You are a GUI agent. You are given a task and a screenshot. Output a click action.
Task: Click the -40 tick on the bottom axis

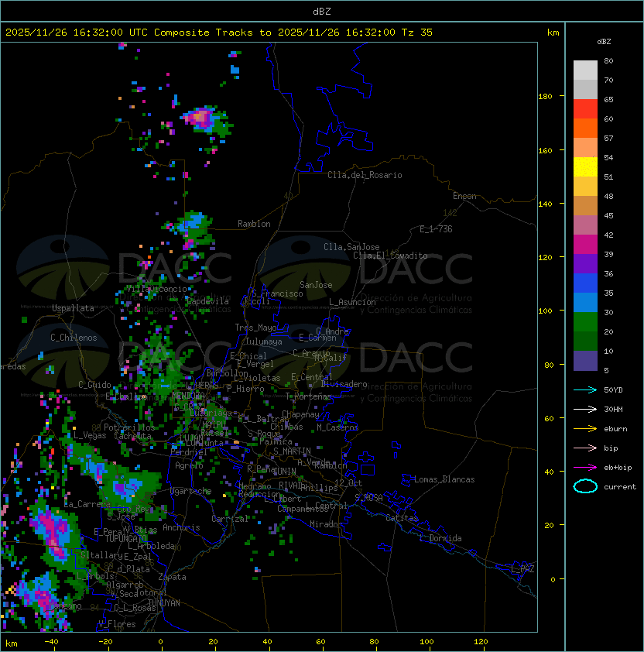pyautogui.click(x=52, y=642)
